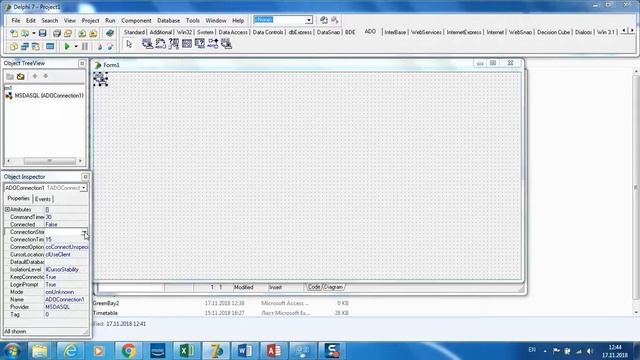Switch to Properties tab in Object Inspector
This screenshot has height=360, width=640.
click(18, 198)
